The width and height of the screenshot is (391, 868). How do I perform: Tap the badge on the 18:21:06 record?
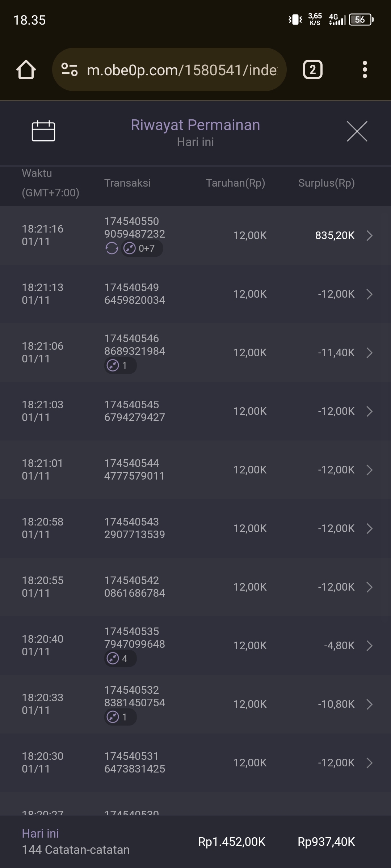(x=120, y=366)
